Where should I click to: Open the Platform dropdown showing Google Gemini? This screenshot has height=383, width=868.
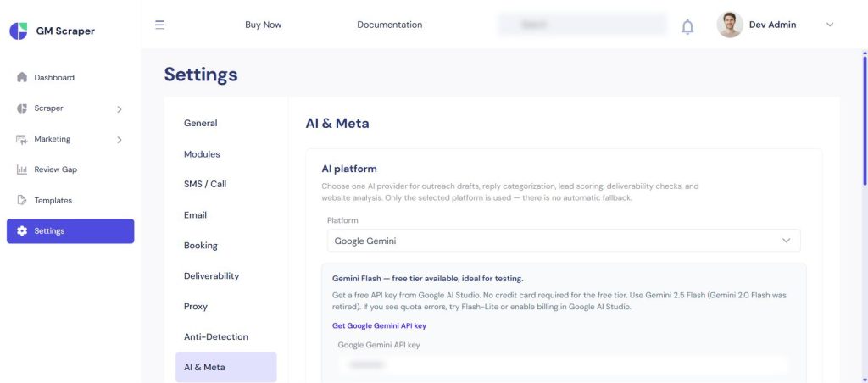click(564, 241)
